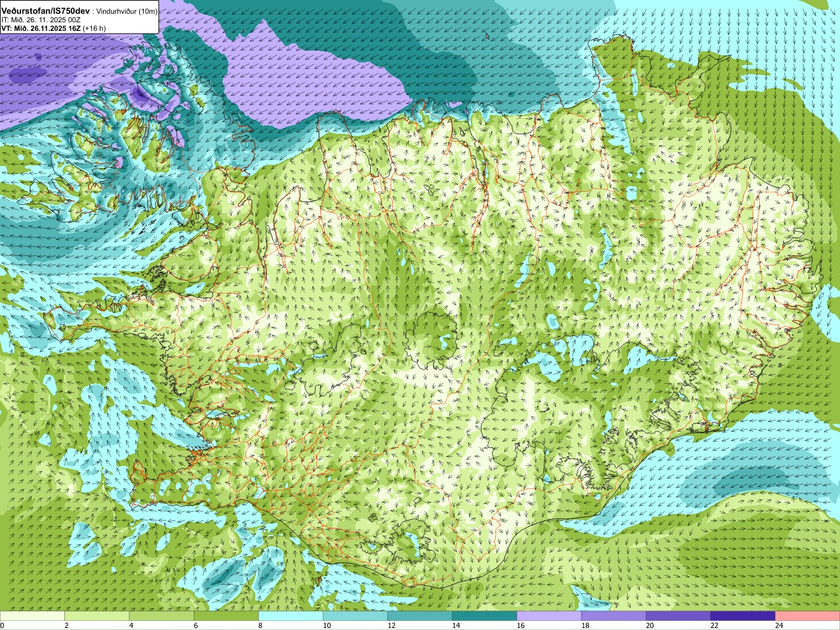The width and height of the screenshot is (840, 630).
Task: Click the legend value label '16'
Action: click(520, 626)
